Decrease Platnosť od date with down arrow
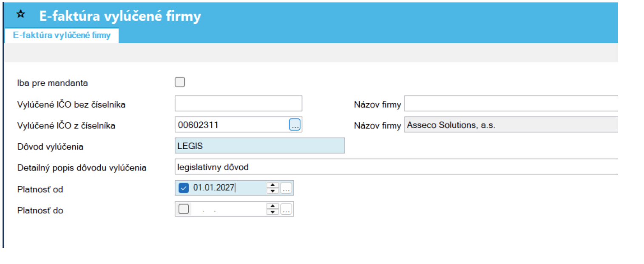The width and height of the screenshot is (644, 264). (x=272, y=191)
